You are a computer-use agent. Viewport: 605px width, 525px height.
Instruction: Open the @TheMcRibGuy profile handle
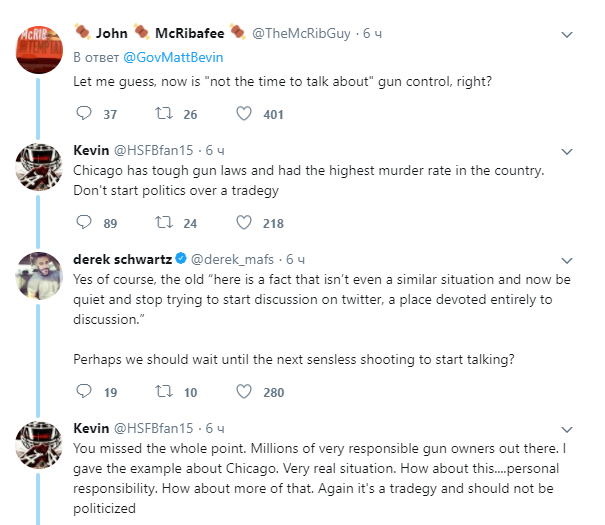click(x=301, y=34)
